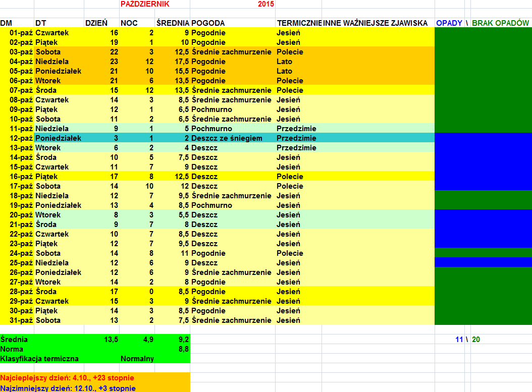Select the OPADY header cell

pyautogui.click(x=449, y=23)
